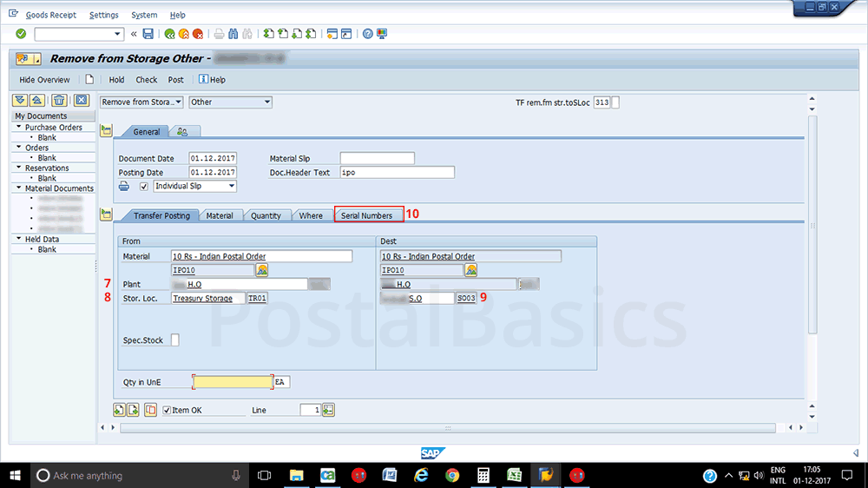Toggle the print slip checkbox
The image size is (868, 488).
pos(144,187)
